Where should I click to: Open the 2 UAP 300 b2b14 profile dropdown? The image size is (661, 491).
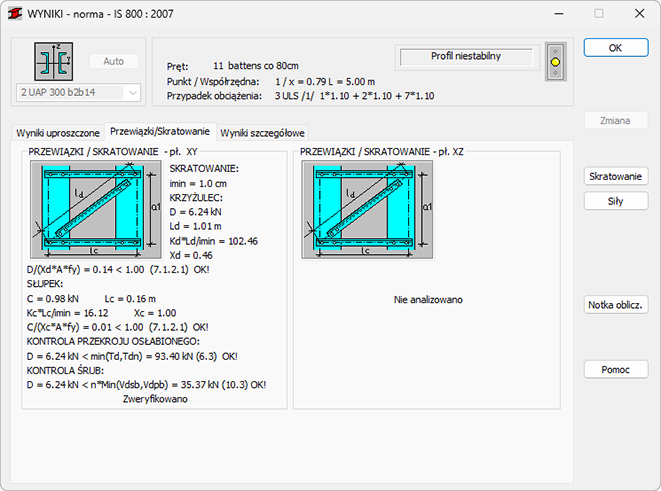coord(78,92)
